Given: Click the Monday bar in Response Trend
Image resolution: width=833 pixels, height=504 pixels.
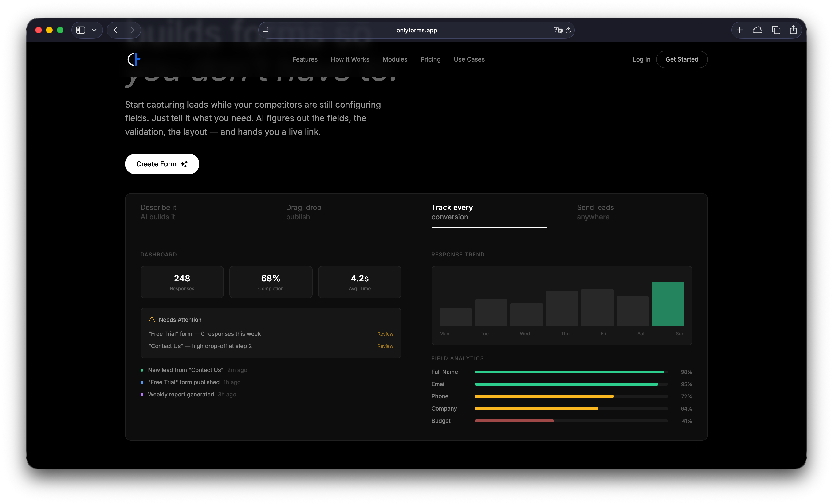Looking at the screenshot, I should coord(456,317).
